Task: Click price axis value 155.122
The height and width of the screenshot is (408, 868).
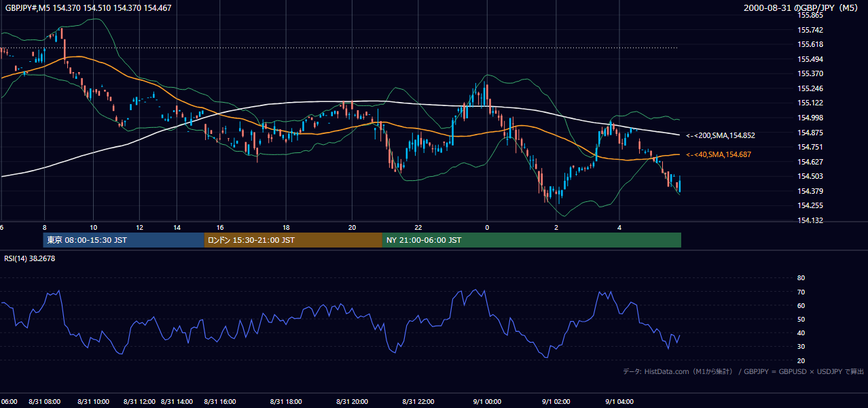Action: [810, 103]
